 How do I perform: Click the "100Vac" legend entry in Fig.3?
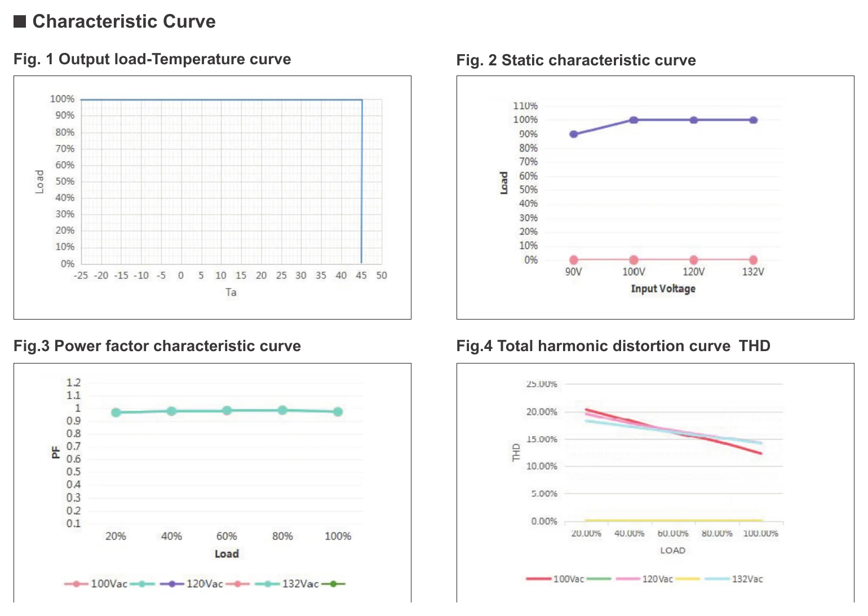(x=109, y=584)
